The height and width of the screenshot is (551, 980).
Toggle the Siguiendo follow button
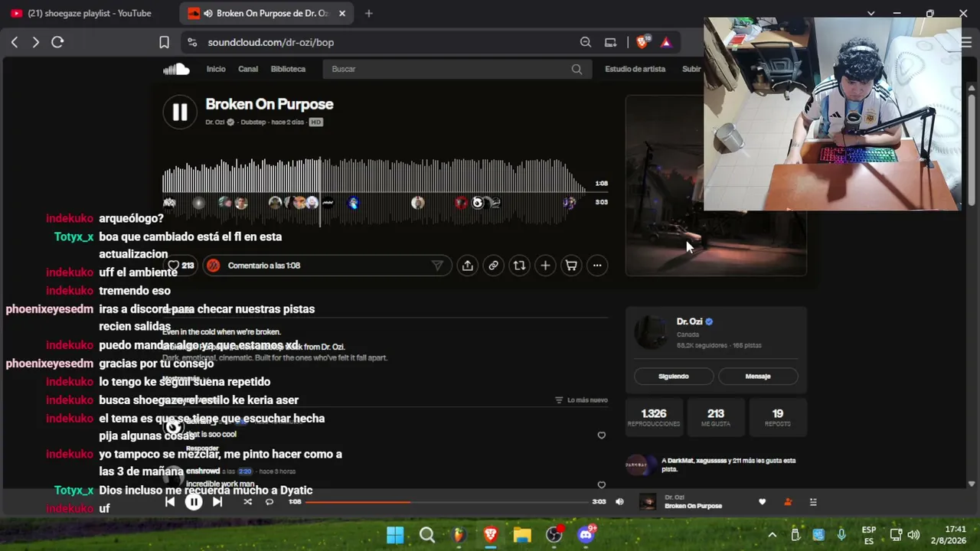pyautogui.click(x=674, y=377)
